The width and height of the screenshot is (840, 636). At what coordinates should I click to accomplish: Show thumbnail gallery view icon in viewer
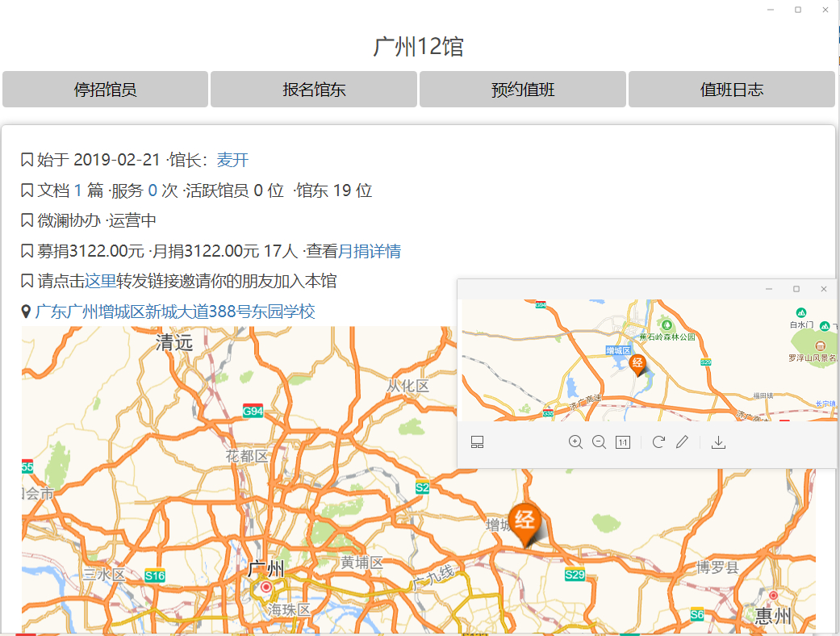click(x=477, y=442)
